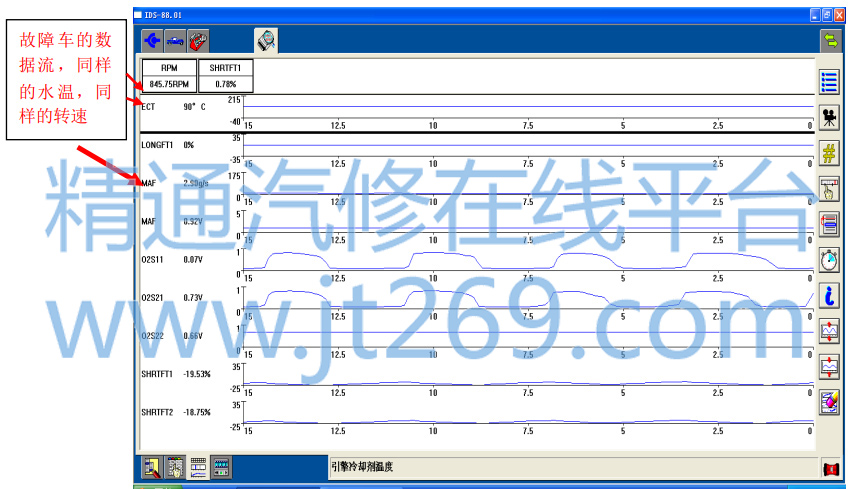Open the parameter list icon in sidebar
Viewport: 848px width, 489px height.
(x=829, y=82)
